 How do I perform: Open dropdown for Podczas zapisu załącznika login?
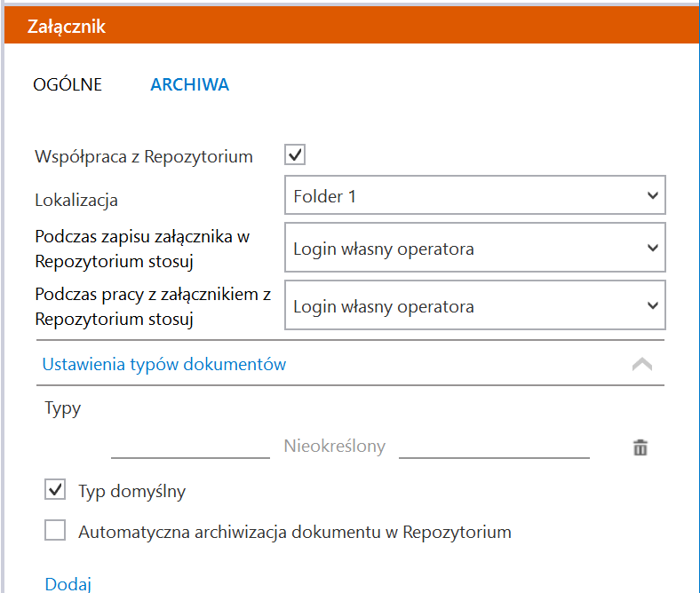coord(475,247)
